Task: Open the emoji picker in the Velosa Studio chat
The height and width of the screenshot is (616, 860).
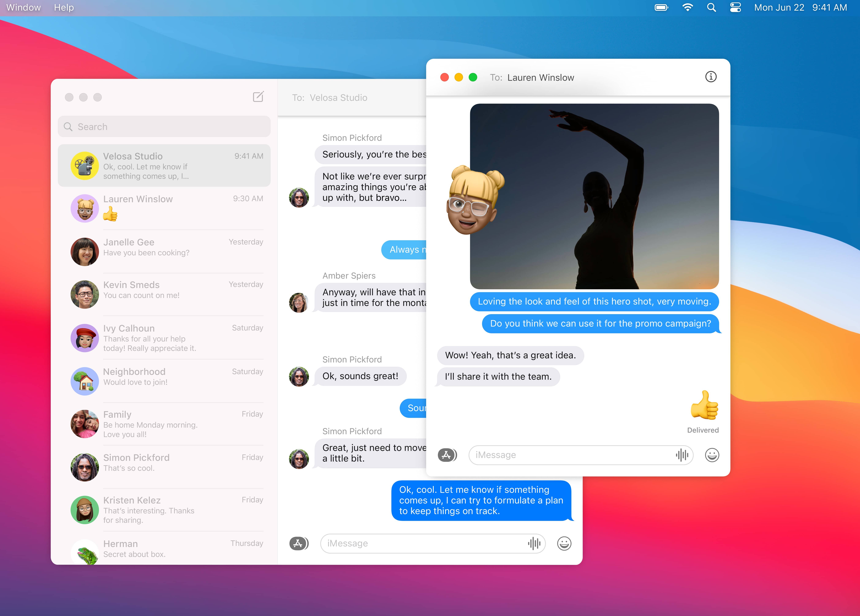Action: tap(564, 543)
